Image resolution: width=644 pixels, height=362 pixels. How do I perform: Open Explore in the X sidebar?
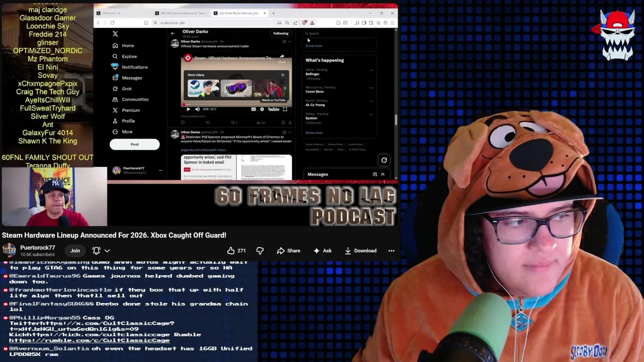pos(124,56)
